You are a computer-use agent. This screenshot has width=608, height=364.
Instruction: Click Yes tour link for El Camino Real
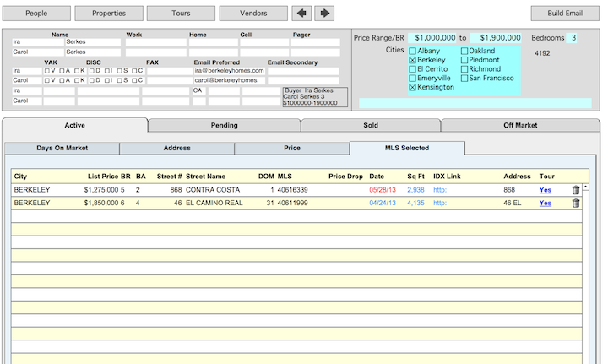pos(546,203)
